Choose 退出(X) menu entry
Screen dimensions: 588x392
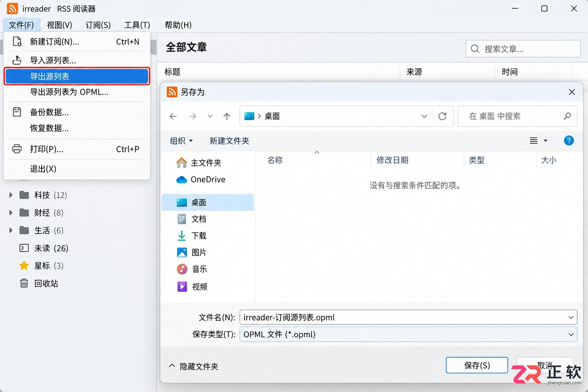(77, 169)
